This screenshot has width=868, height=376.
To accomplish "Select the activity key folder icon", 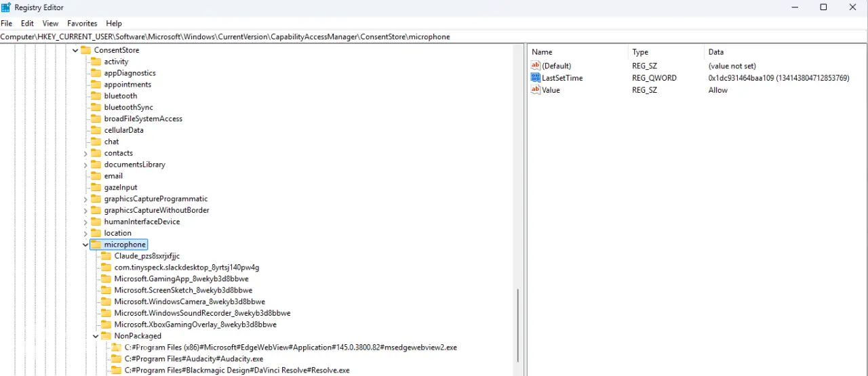I will pyautogui.click(x=96, y=62).
